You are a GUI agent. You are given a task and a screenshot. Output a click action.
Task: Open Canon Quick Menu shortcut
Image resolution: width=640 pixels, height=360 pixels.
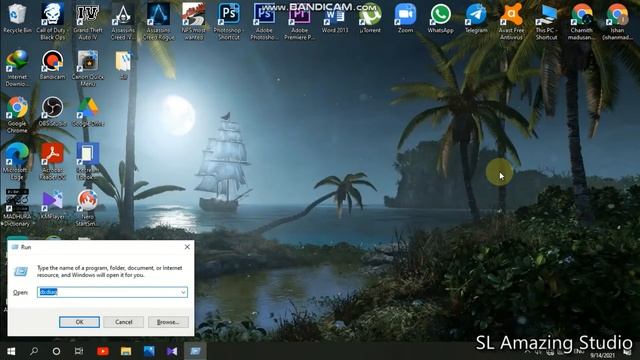point(88,68)
